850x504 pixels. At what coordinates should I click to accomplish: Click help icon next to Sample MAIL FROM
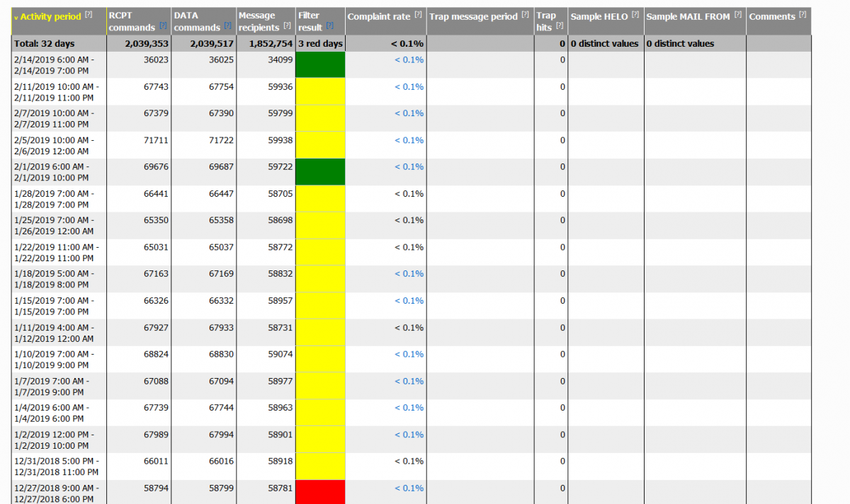pyautogui.click(x=738, y=15)
